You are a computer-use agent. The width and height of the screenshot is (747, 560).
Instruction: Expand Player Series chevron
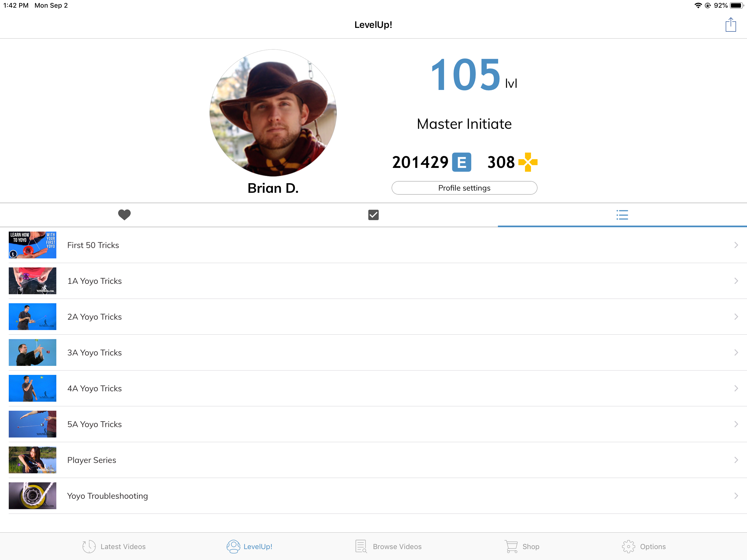pos(736,460)
